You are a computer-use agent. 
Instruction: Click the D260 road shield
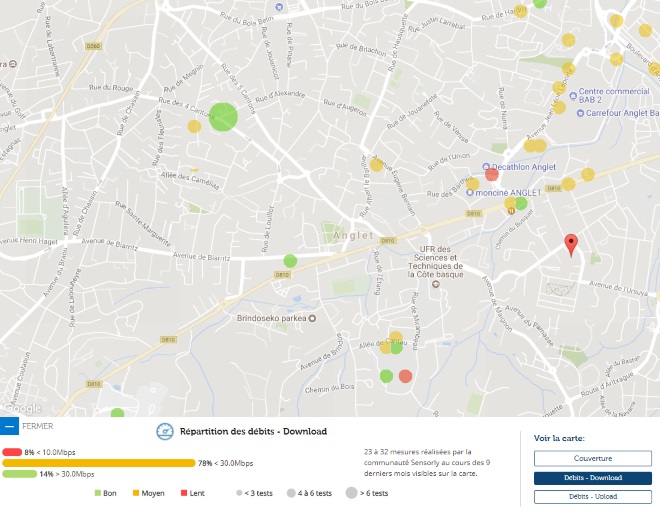(93, 46)
